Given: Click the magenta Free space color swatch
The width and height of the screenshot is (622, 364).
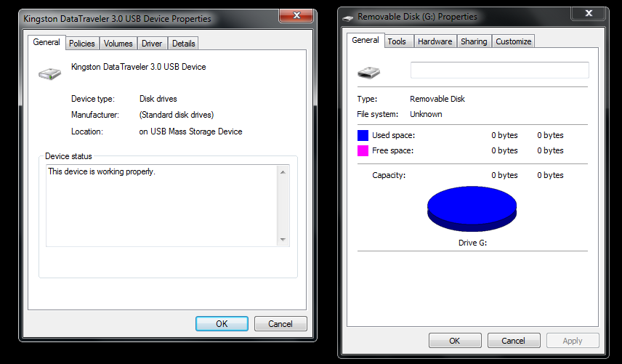Looking at the screenshot, I should (x=363, y=150).
